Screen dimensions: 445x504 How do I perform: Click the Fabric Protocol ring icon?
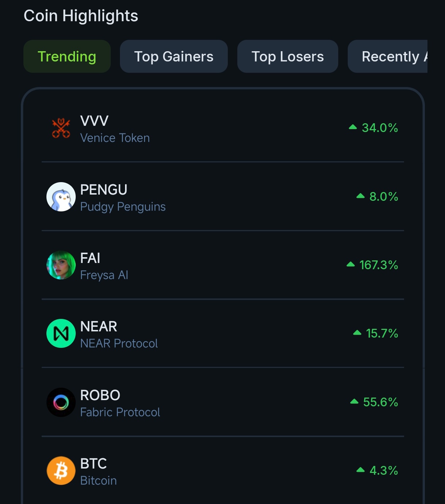61,402
